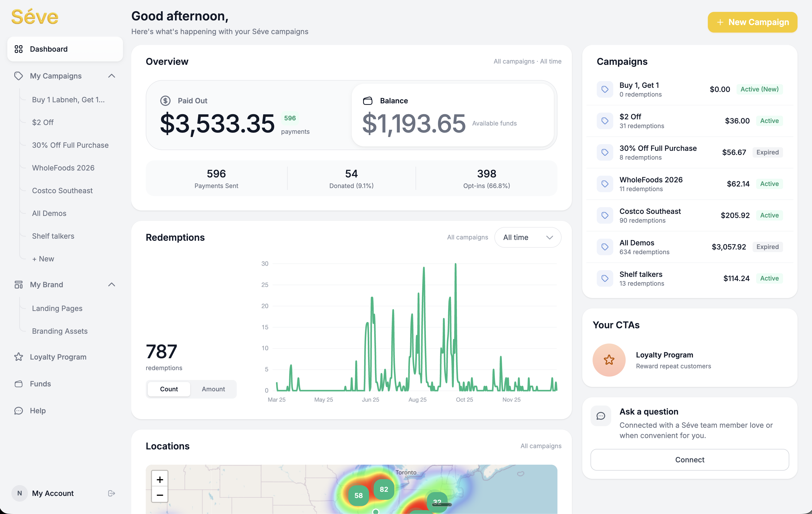Click the tag icon beside Costco Southeast campaign
The height and width of the screenshot is (514, 812).
pyautogui.click(x=605, y=215)
